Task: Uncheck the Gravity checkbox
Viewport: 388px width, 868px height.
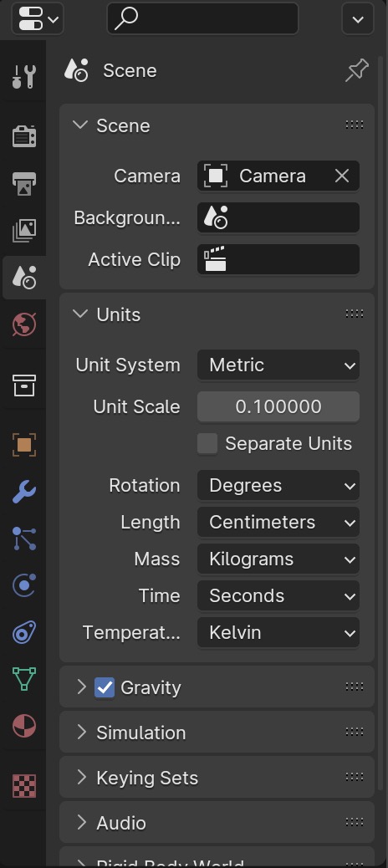Action: [105, 687]
